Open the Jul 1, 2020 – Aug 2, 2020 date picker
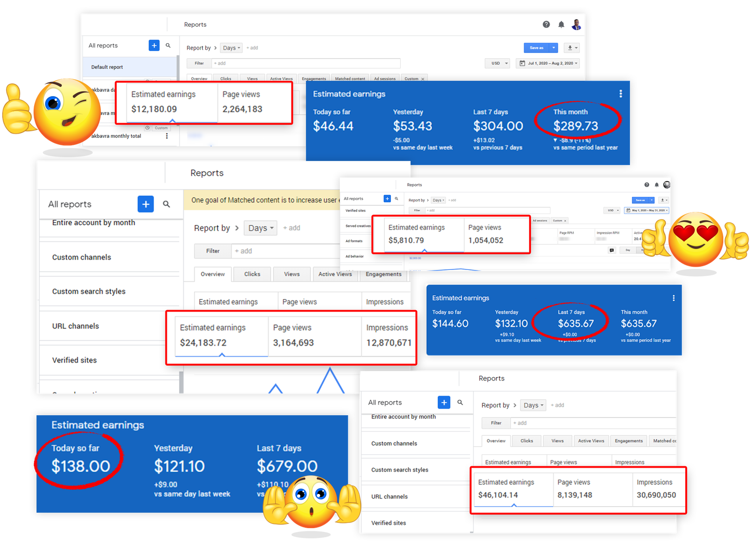The height and width of the screenshot is (560, 750). [547, 63]
